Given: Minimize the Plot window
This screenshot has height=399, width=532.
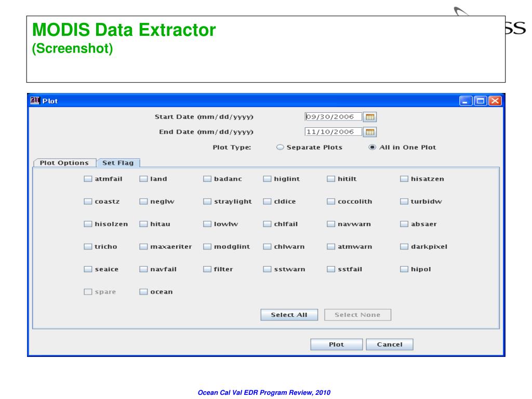Looking at the screenshot, I should (x=466, y=101).
